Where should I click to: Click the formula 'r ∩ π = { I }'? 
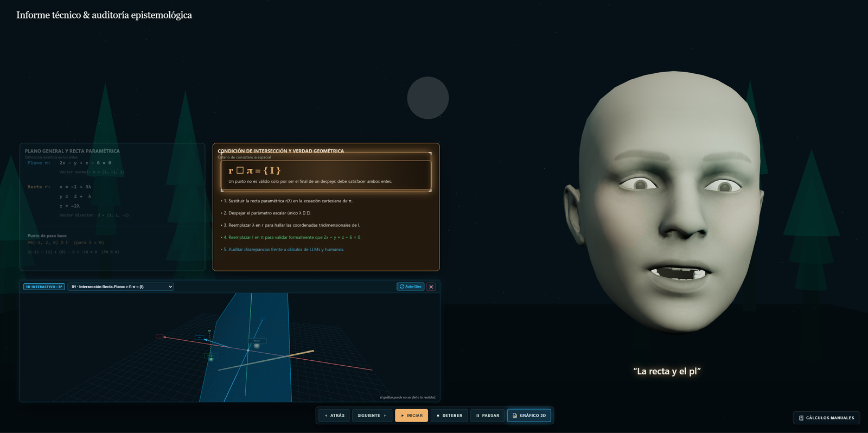(254, 170)
